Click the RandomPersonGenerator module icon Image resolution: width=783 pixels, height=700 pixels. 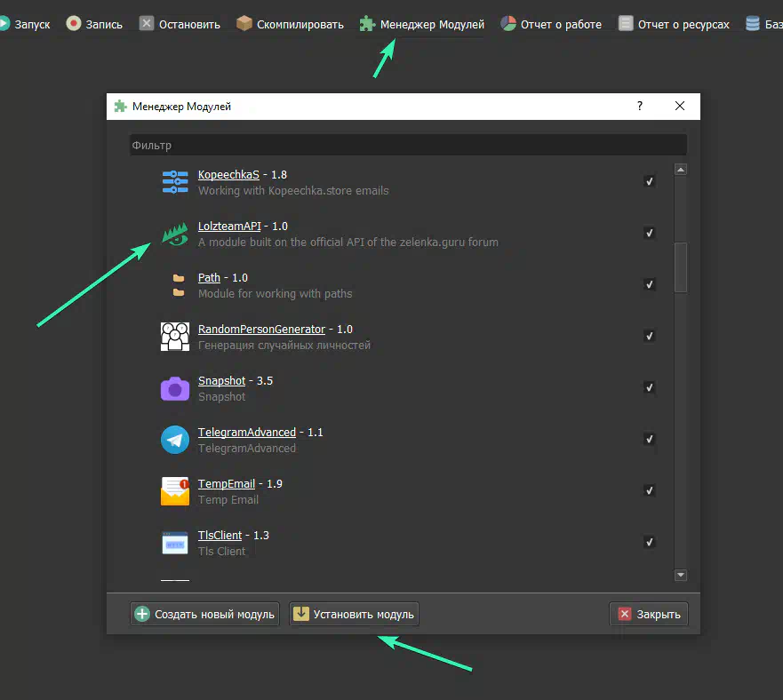[175, 337]
